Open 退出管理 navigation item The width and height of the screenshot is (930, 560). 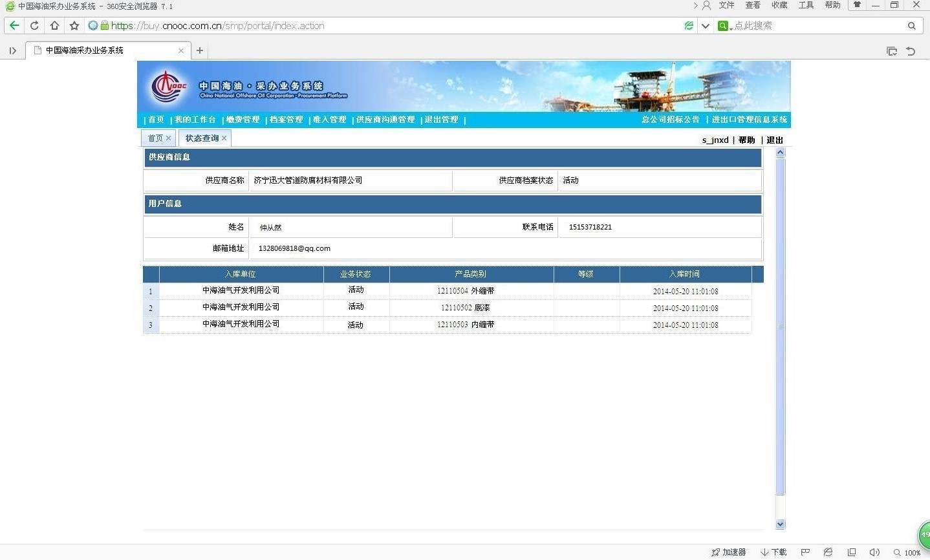tap(441, 120)
